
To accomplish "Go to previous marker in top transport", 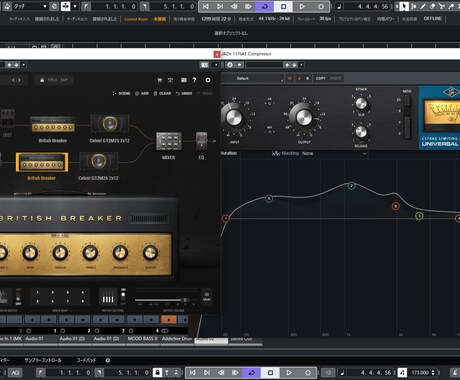I will coord(206,6).
